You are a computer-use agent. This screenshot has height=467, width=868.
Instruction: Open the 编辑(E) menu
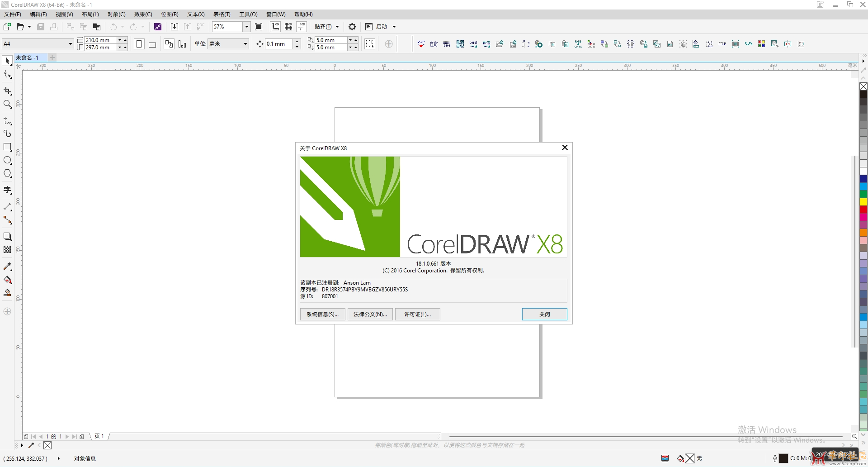pos(38,14)
